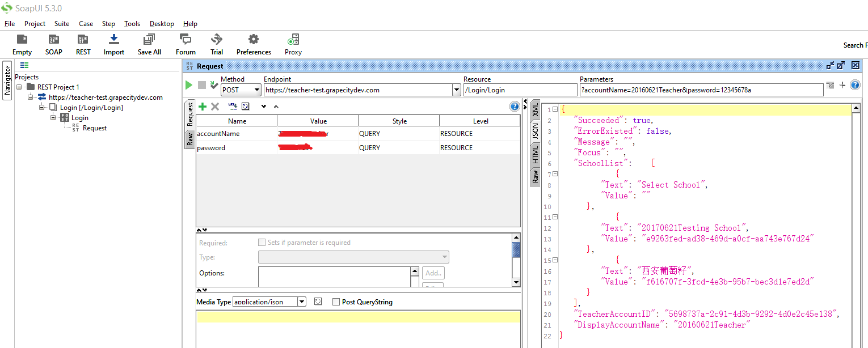Open the Tools menu

(x=132, y=24)
